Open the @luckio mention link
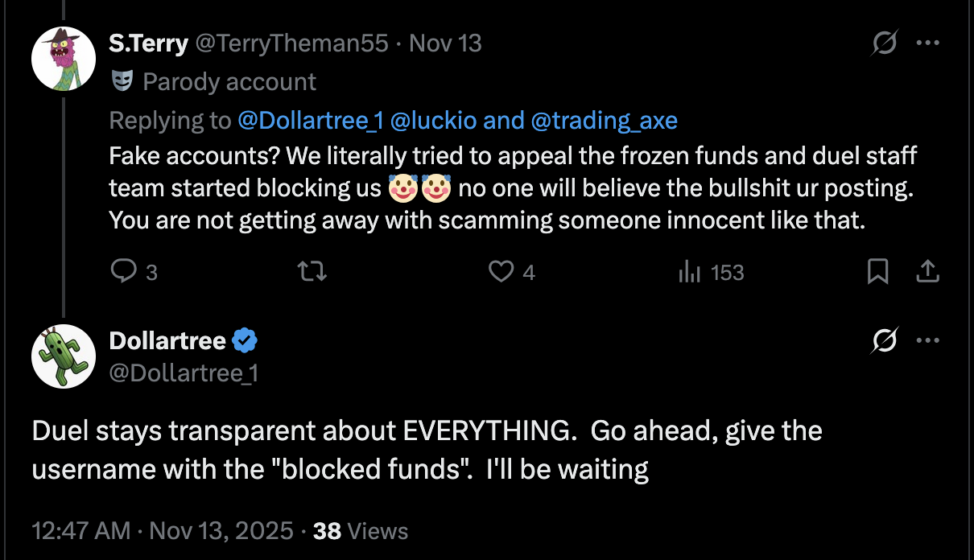The height and width of the screenshot is (560, 974). [x=434, y=121]
